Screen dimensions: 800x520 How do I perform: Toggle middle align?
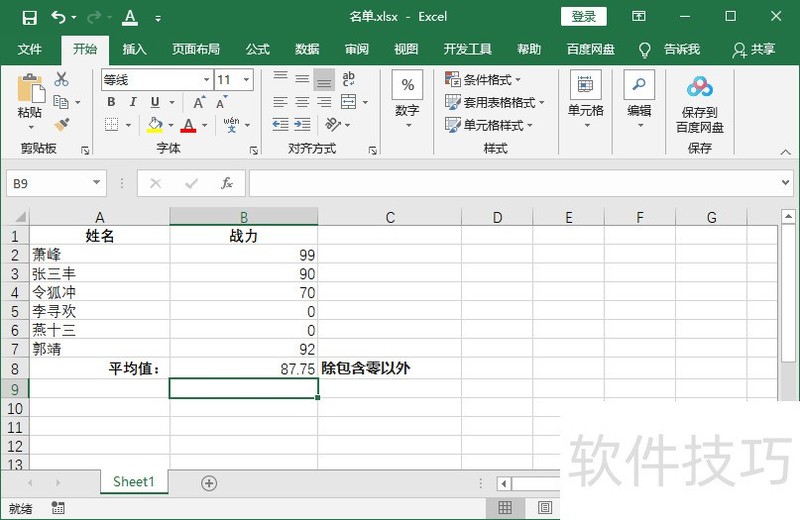click(x=302, y=79)
